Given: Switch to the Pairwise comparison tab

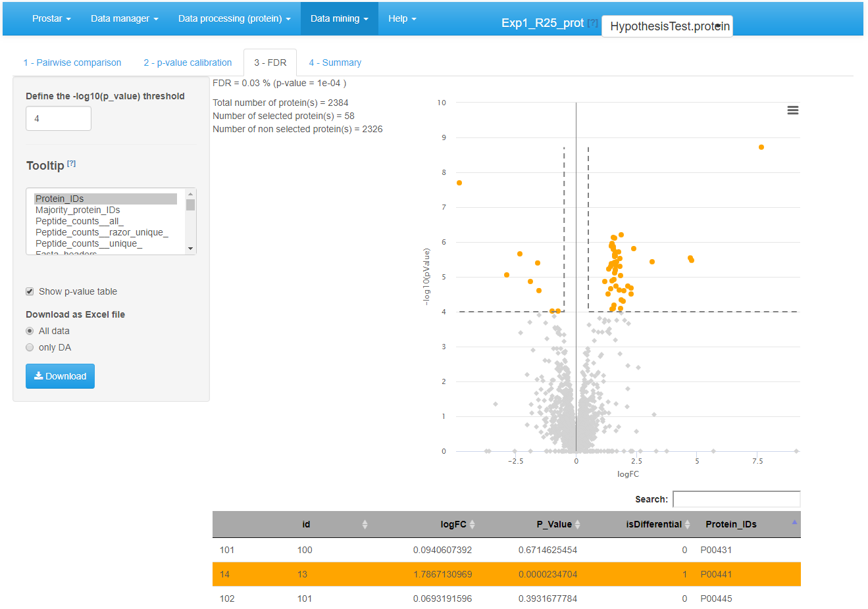Looking at the screenshot, I should pos(72,62).
